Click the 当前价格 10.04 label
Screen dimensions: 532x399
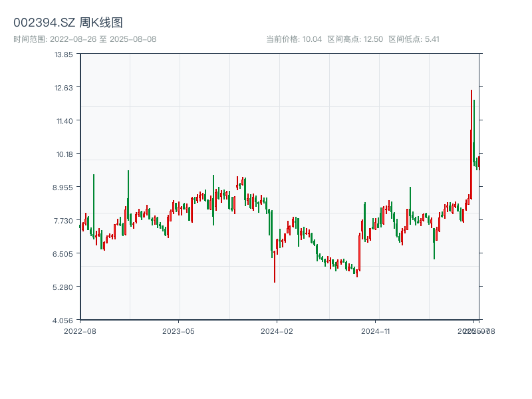point(294,39)
